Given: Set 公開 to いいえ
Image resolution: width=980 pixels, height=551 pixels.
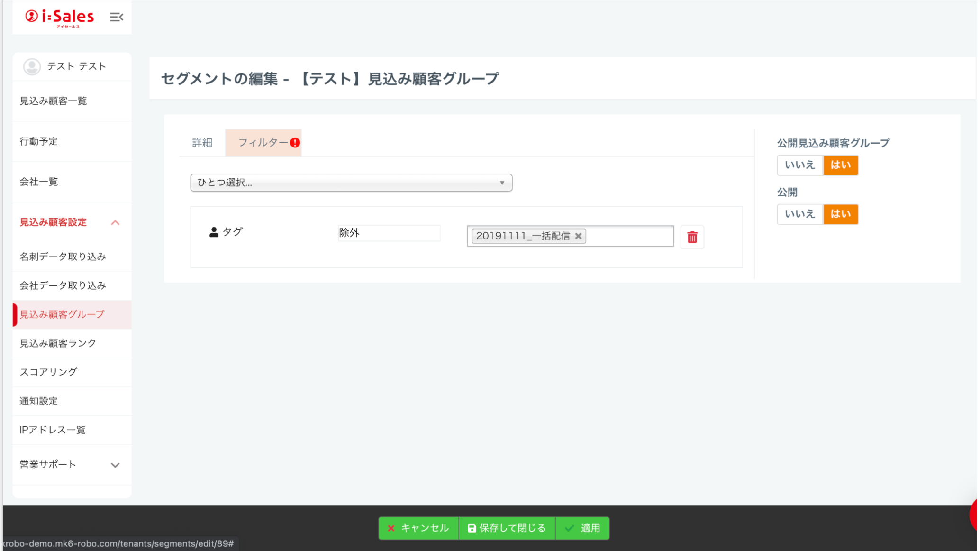Looking at the screenshot, I should tap(799, 214).
